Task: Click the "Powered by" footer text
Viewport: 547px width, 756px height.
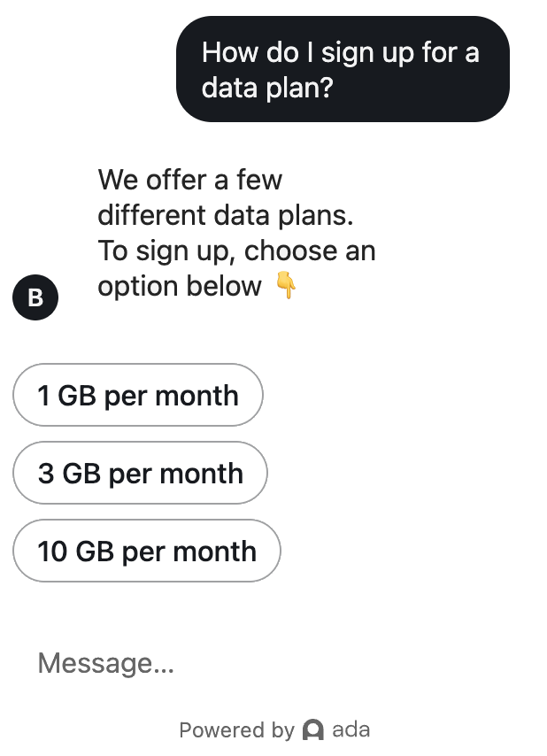Action: pos(235,730)
